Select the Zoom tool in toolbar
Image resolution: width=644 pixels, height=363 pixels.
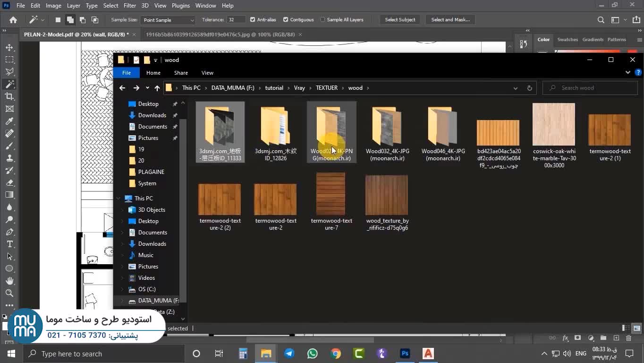(9, 293)
